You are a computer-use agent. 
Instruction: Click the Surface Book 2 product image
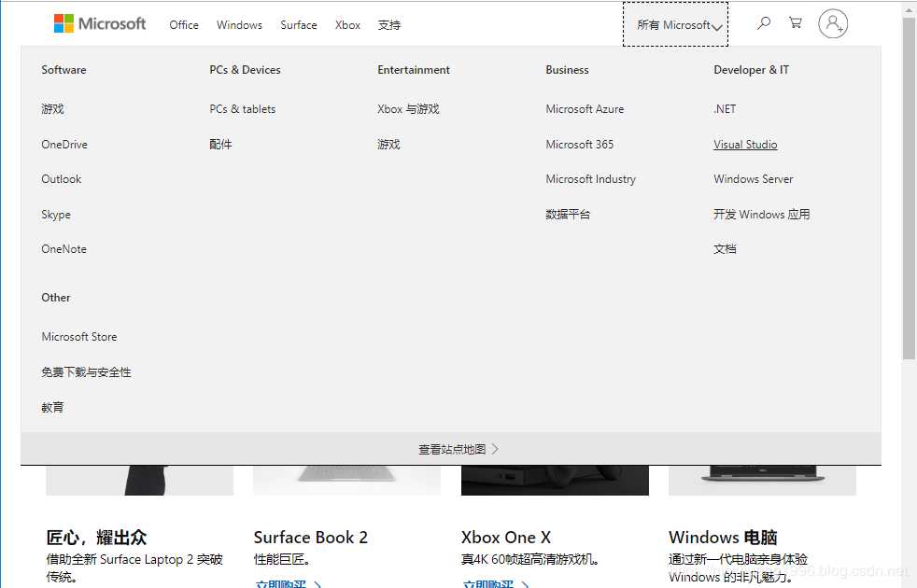tap(346, 481)
